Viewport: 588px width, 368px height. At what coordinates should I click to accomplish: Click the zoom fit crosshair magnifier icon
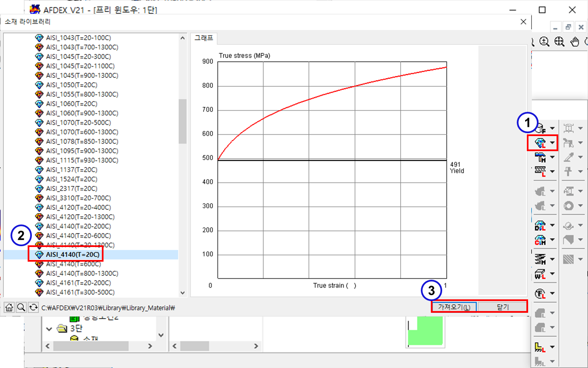[559, 41]
